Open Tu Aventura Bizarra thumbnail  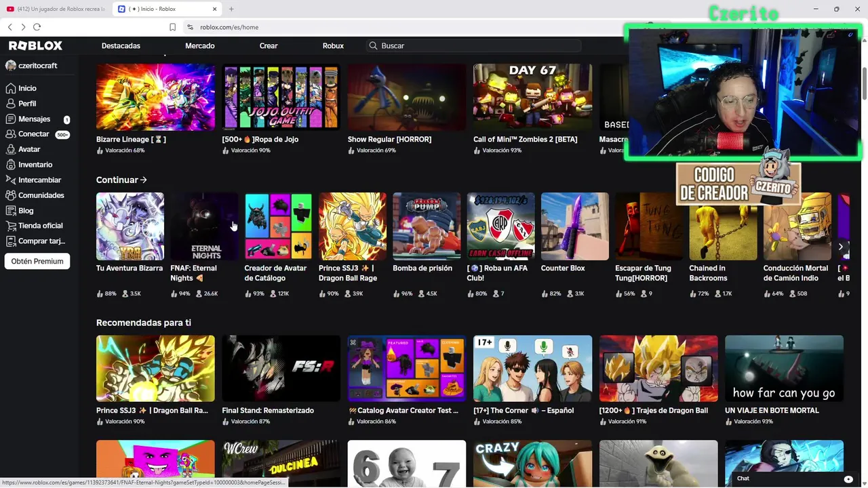(x=130, y=226)
